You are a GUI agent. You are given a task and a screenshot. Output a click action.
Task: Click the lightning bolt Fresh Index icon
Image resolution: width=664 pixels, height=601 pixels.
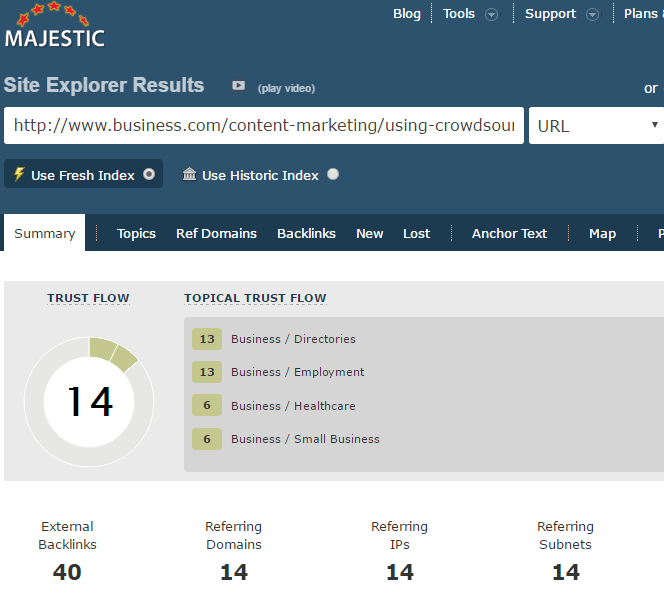(x=19, y=175)
